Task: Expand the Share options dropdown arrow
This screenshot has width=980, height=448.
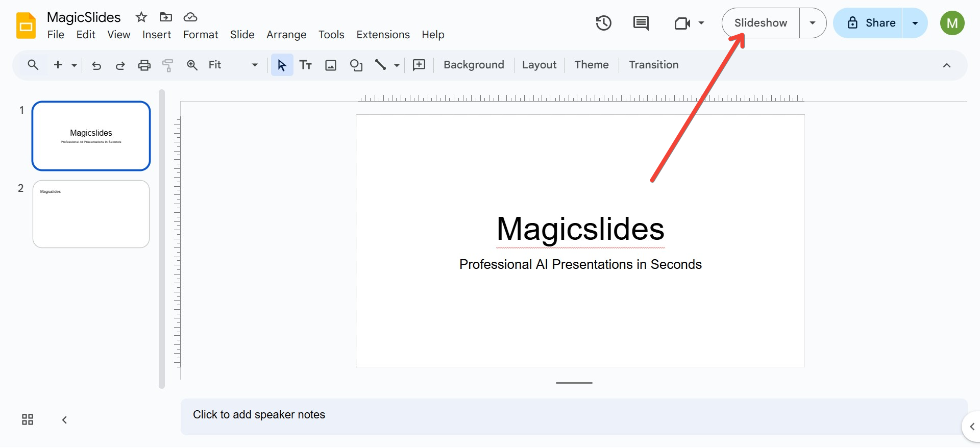Action: [915, 23]
